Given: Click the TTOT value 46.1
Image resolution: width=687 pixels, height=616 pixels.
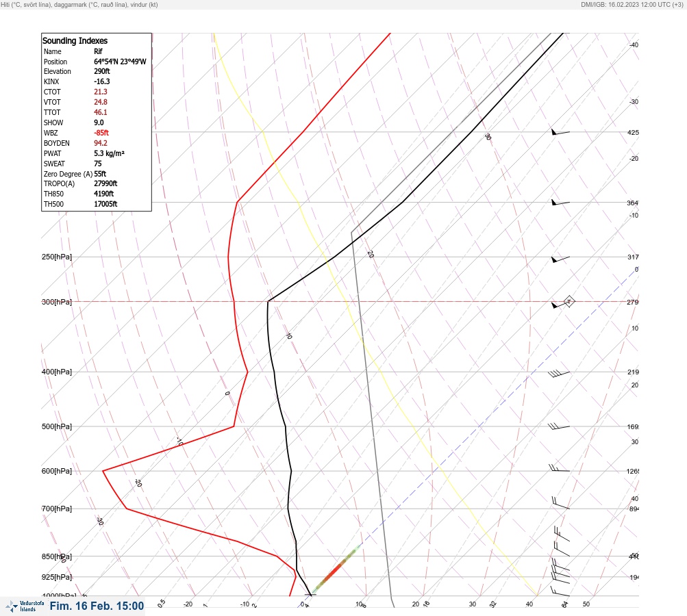Looking at the screenshot, I should pyautogui.click(x=100, y=112).
